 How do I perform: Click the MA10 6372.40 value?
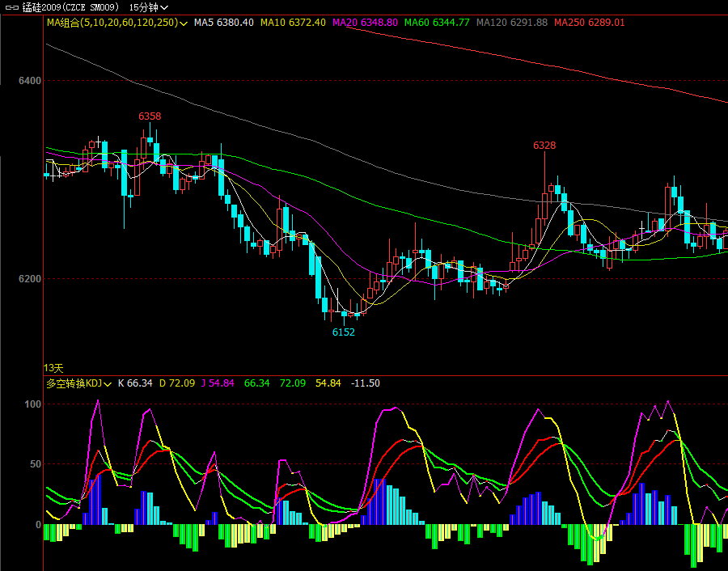[293, 23]
